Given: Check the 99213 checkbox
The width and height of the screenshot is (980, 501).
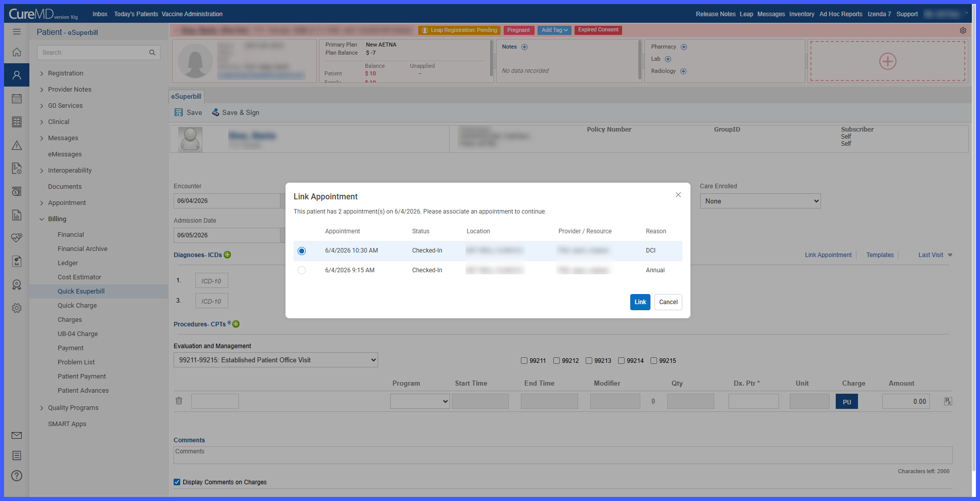Looking at the screenshot, I should pyautogui.click(x=589, y=361).
